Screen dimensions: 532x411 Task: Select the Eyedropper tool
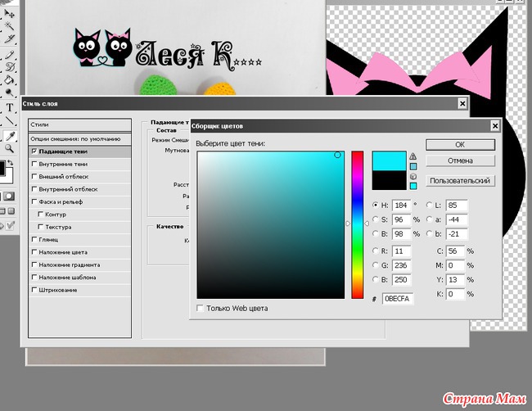tap(10, 136)
